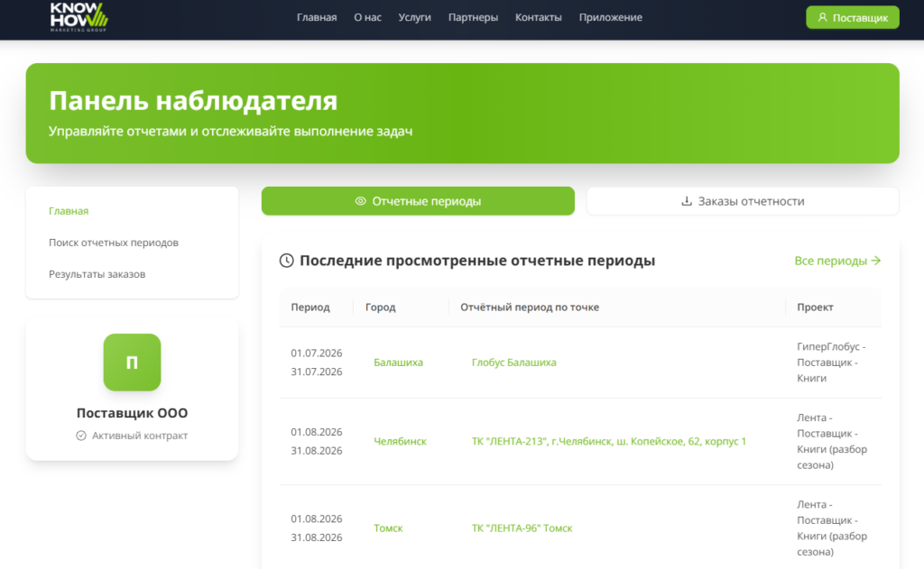Click the arrow icon next to Все периоды

click(x=876, y=261)
